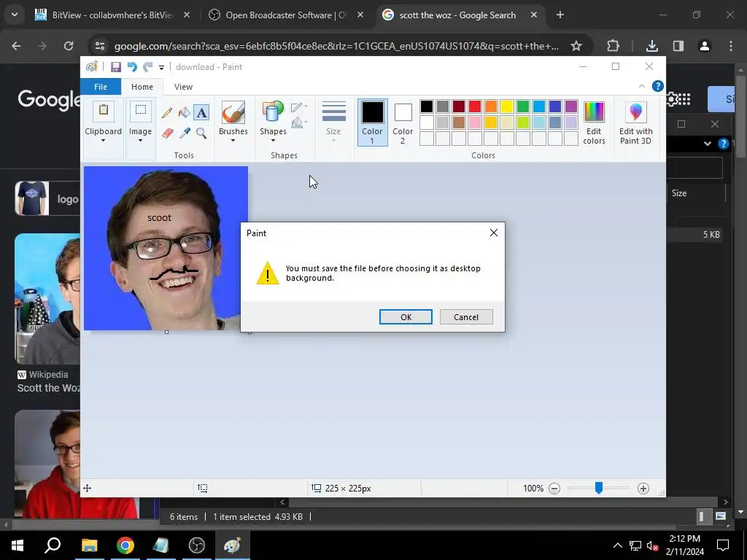This screenshot has width=747, height=560.
Task: Open Chrome tab search dropdown
Action: click(15, 15)
